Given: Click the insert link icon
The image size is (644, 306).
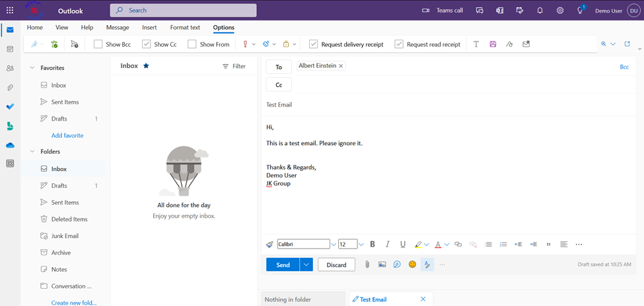Looking at the screenshot, I should [x=458, y=245].
